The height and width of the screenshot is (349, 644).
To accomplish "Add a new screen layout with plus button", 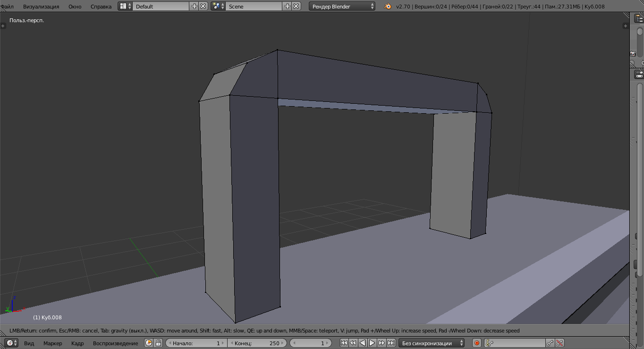I will click(195, 6).
